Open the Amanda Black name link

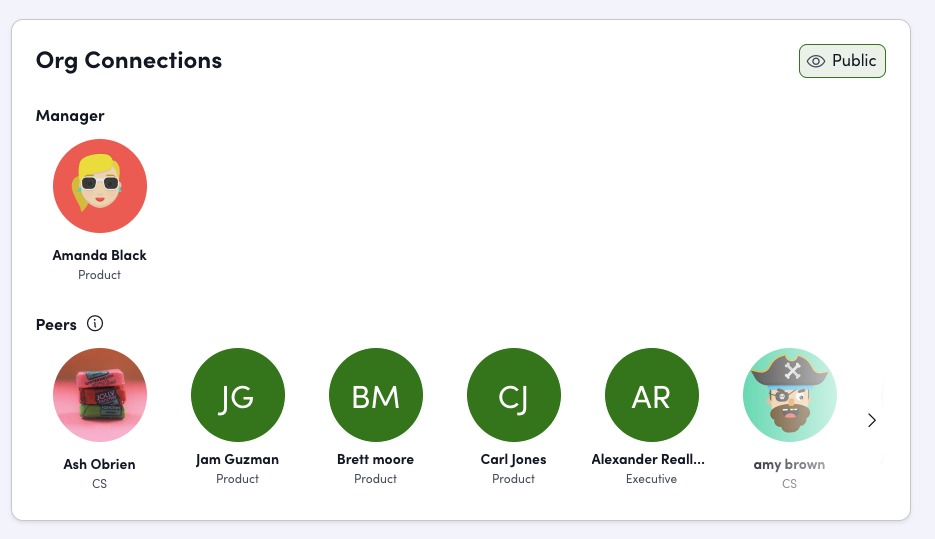(x=100, y=255)
